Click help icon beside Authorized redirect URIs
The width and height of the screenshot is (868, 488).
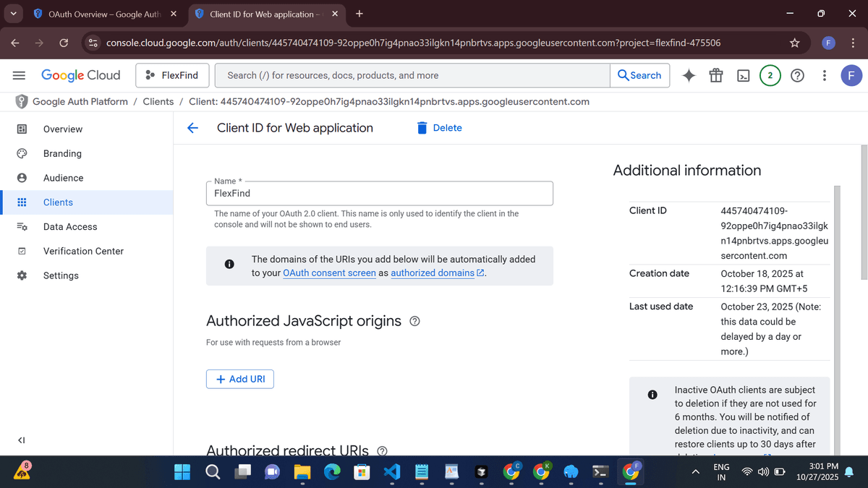point(383,450)
